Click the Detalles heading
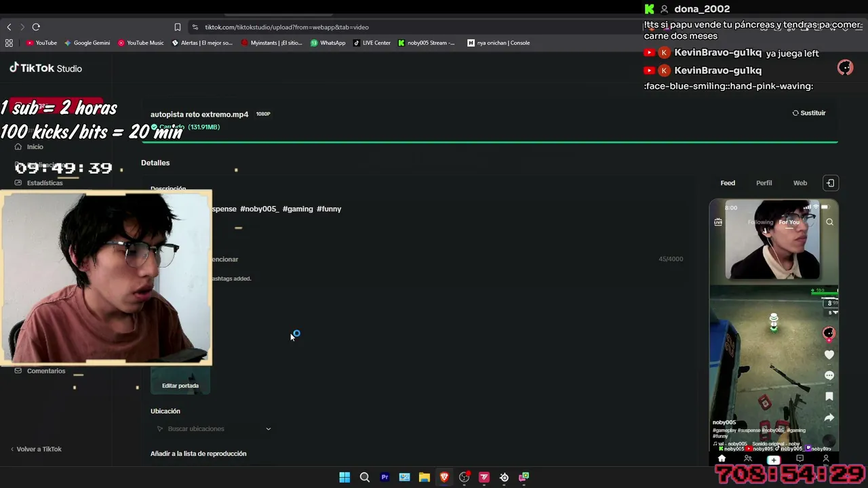This screenshot has height=488, width=868. pyautogui.click(x=155, y=163)
